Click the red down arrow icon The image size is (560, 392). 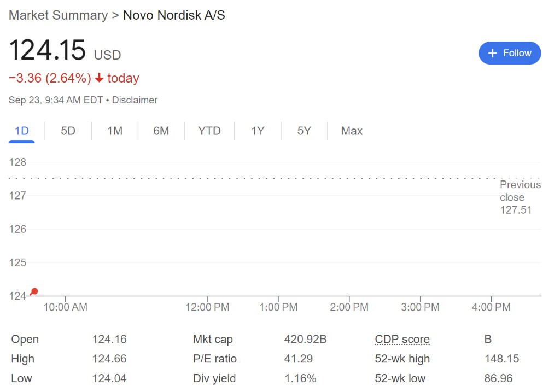coord(99,78)
